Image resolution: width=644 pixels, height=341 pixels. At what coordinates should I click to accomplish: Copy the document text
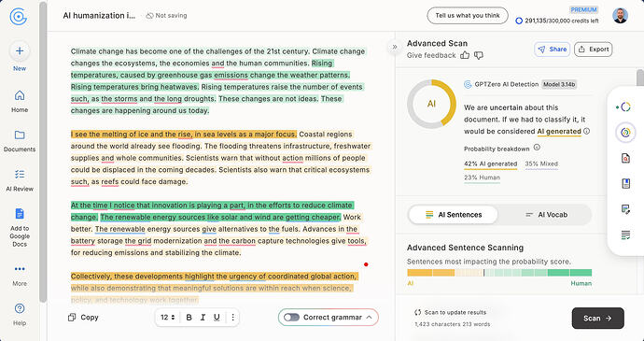click(x=83, y=317)
